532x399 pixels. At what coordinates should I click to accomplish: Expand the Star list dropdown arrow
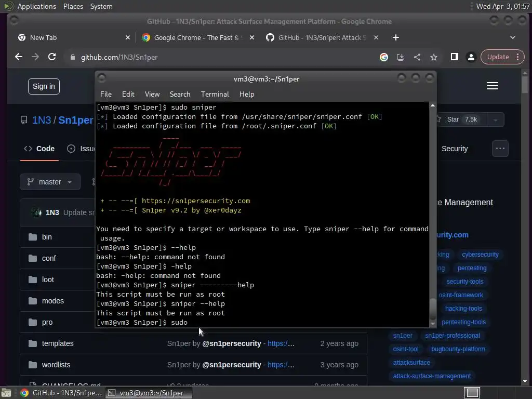click(x=495, y=120)
